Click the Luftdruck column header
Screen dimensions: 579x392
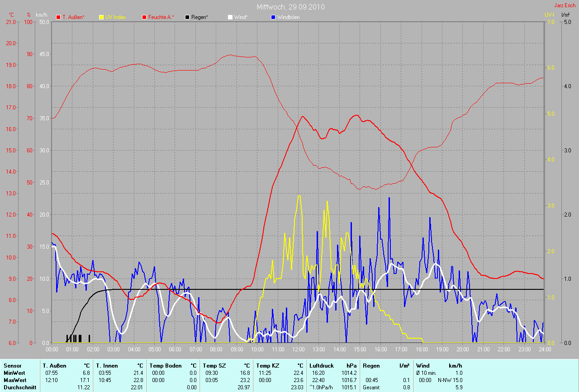[x=321, y=365]
